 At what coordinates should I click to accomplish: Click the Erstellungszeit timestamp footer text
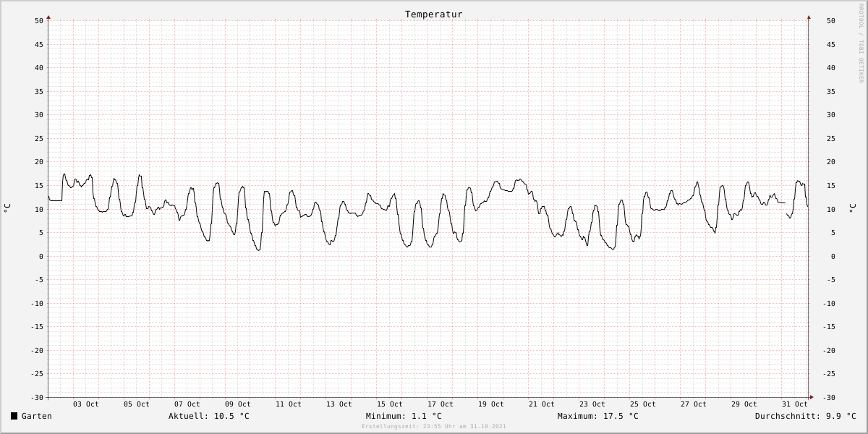pyautogui.click(x=434, y=426)
